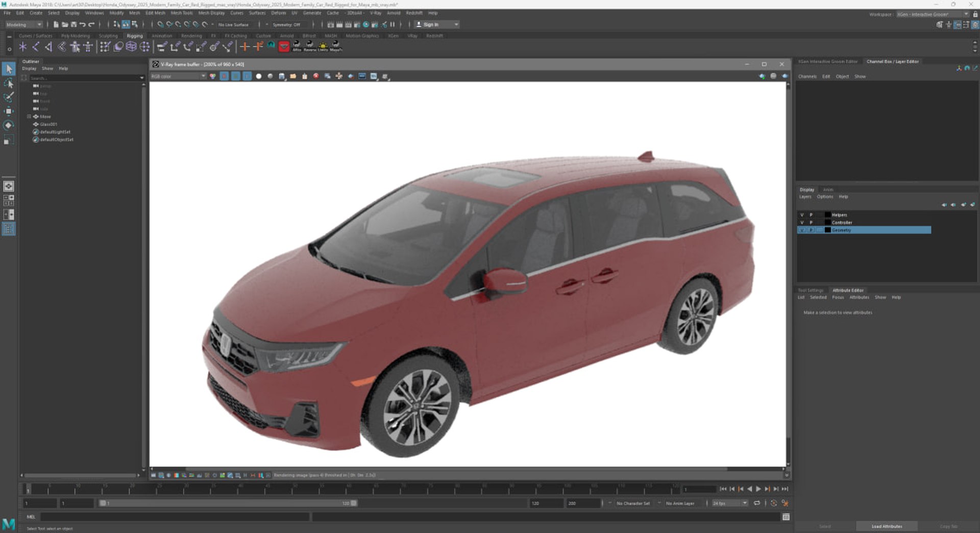The width and height of the screenshot is (980, 533).
Task: Click Play forwards on the timeline
Action: point(758,489)
